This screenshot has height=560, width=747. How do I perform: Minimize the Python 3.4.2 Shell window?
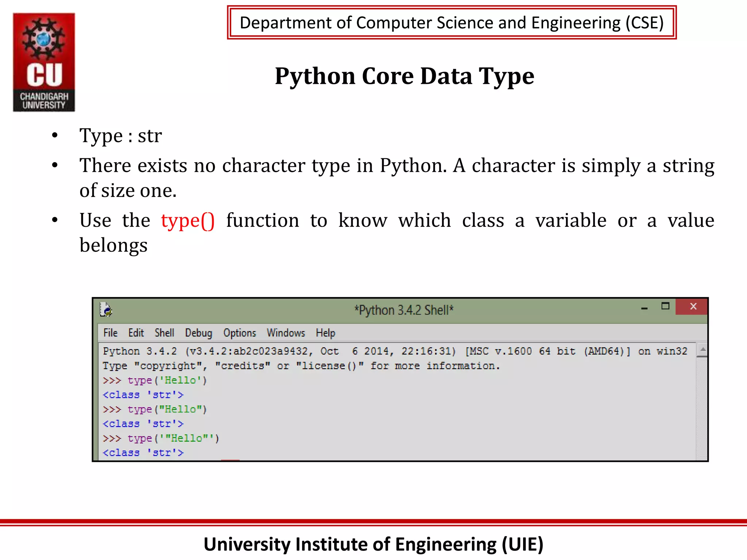click(x=645, y=308)
